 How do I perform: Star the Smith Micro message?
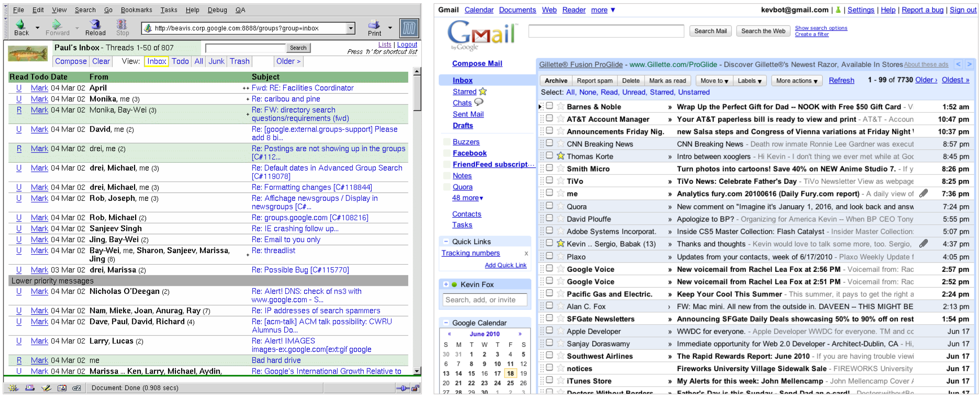560,168
